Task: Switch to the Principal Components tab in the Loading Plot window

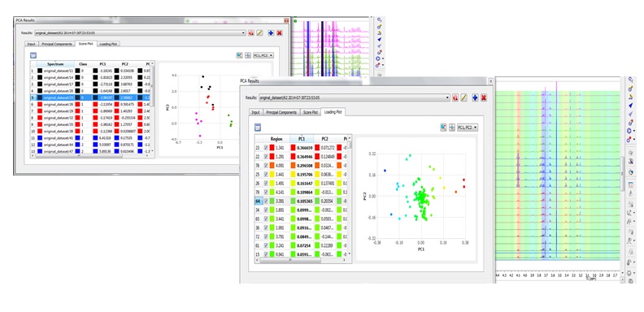Action: [x=281, y=112]
